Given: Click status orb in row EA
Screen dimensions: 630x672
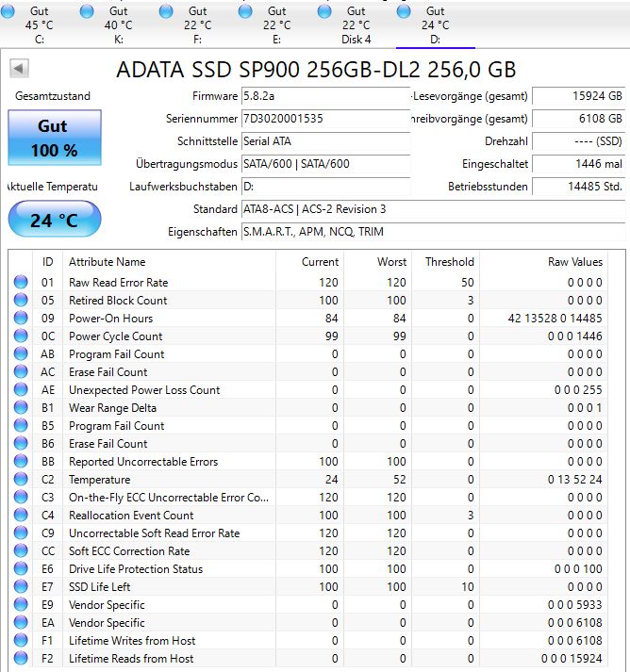Looking at the screenshot, I should [x=21, y=623].
